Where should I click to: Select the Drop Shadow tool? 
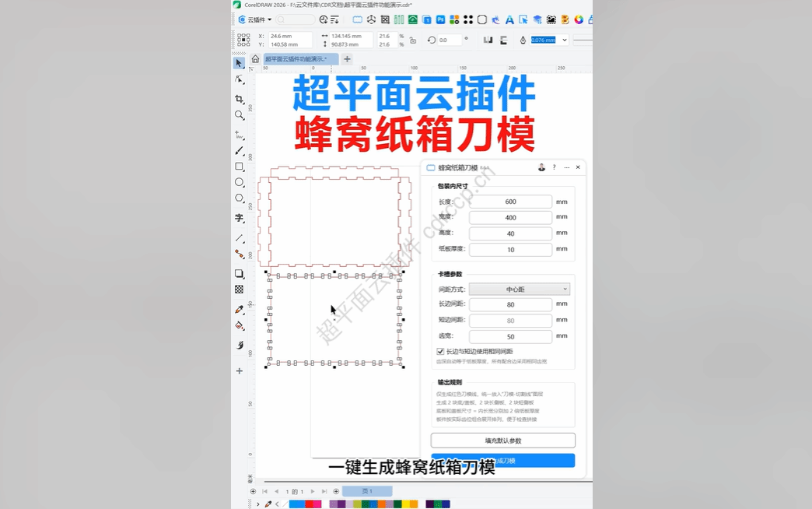tap(239, 273)
